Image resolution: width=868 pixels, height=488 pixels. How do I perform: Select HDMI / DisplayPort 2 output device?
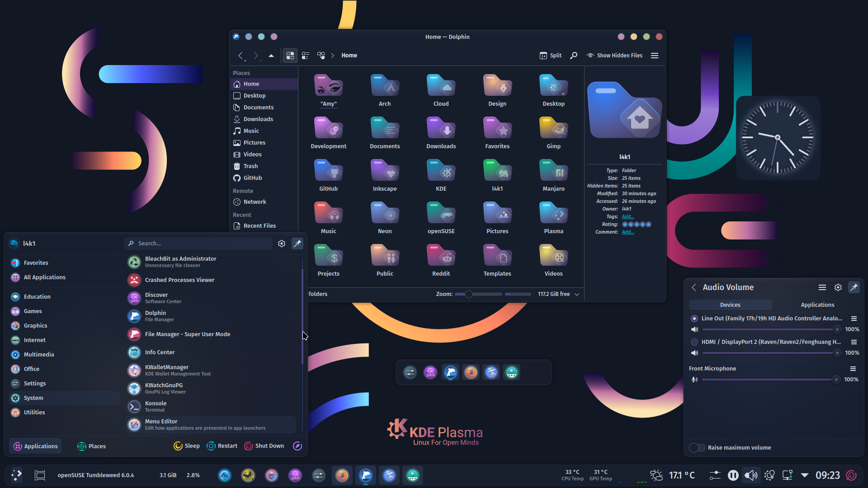click(694, 342)
